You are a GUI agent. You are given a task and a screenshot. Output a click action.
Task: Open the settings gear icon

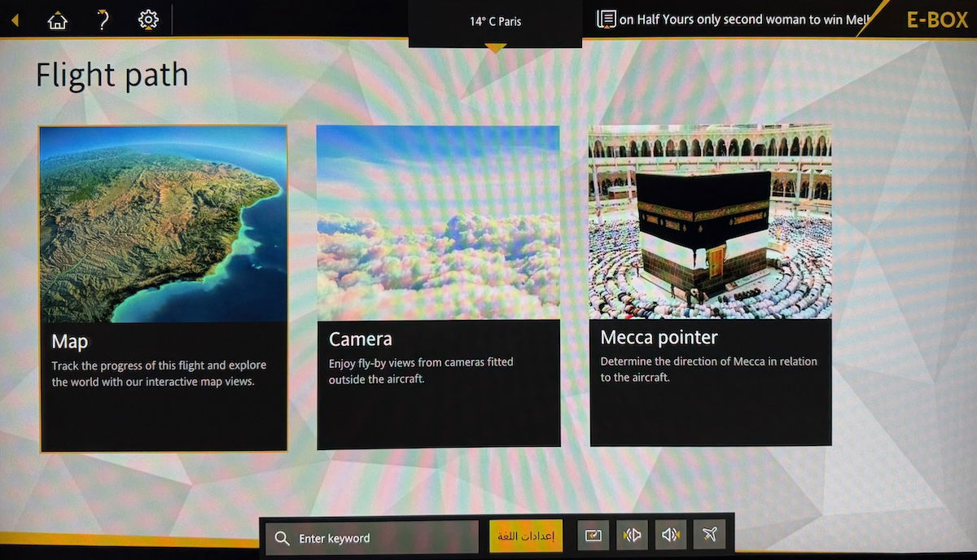click(148, 20)
